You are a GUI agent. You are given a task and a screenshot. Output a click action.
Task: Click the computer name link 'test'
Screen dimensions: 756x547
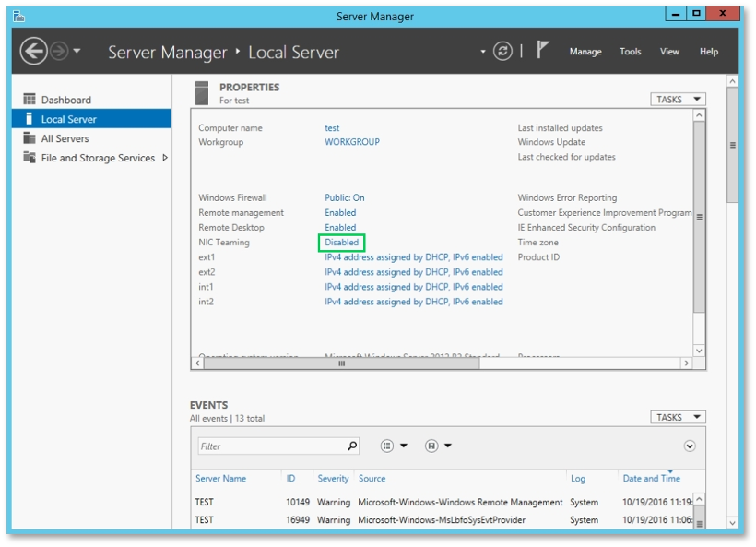click(x=332, y=128)
